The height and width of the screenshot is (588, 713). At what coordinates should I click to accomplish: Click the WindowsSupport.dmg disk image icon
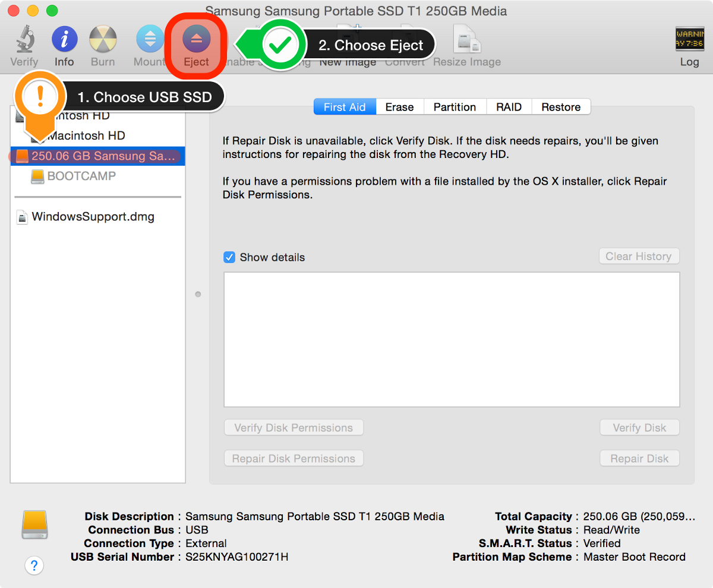(22, 217)
